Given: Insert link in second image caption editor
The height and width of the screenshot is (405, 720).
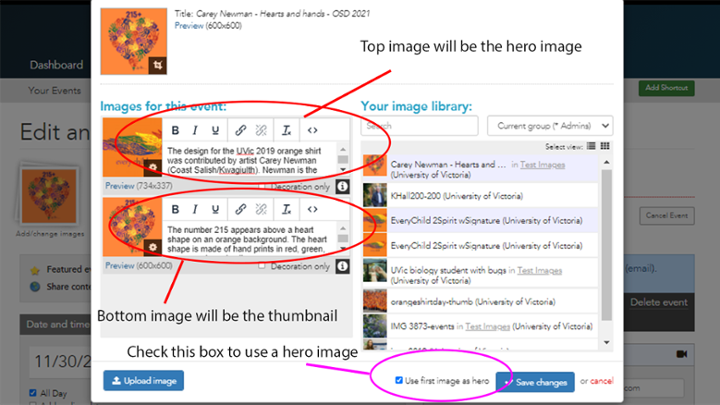Looking at the screenshot, I should click(240, 209).
